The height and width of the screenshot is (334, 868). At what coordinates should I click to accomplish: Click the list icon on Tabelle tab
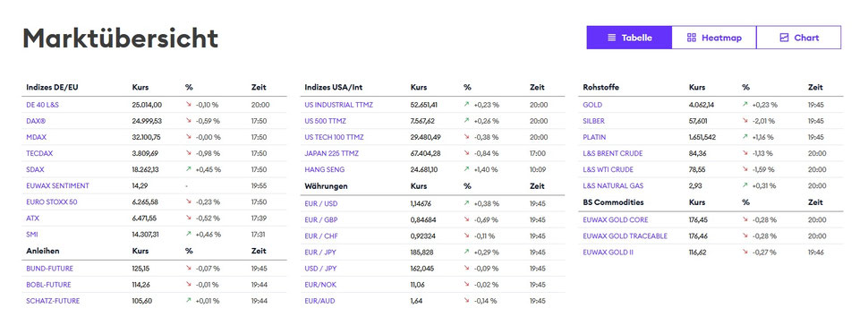click(612, 38)
